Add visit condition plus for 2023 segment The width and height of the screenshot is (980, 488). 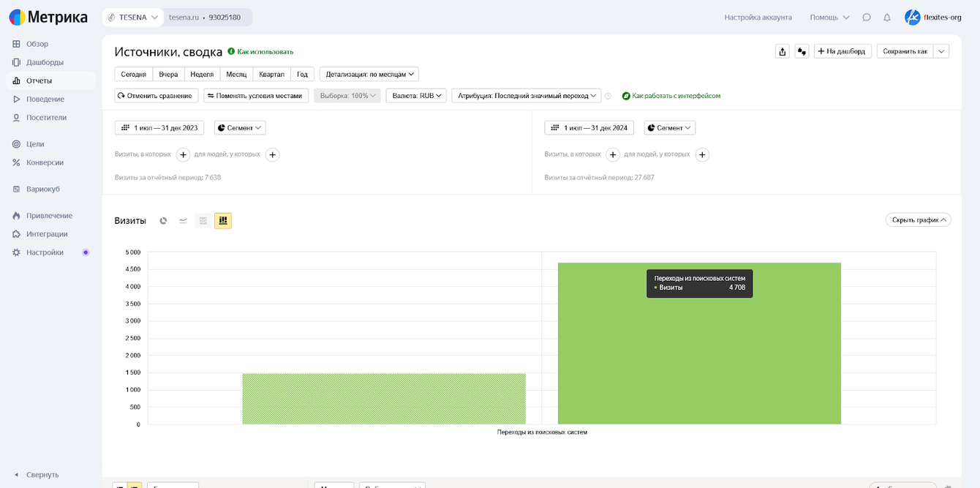(183, 154)
